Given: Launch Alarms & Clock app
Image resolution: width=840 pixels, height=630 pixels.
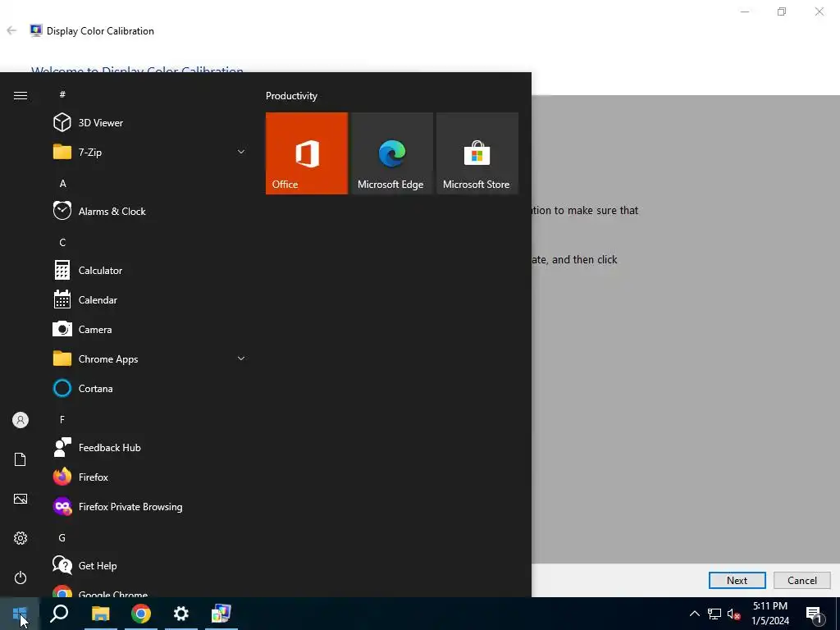Looking at the screenshot, I should 150,211.
